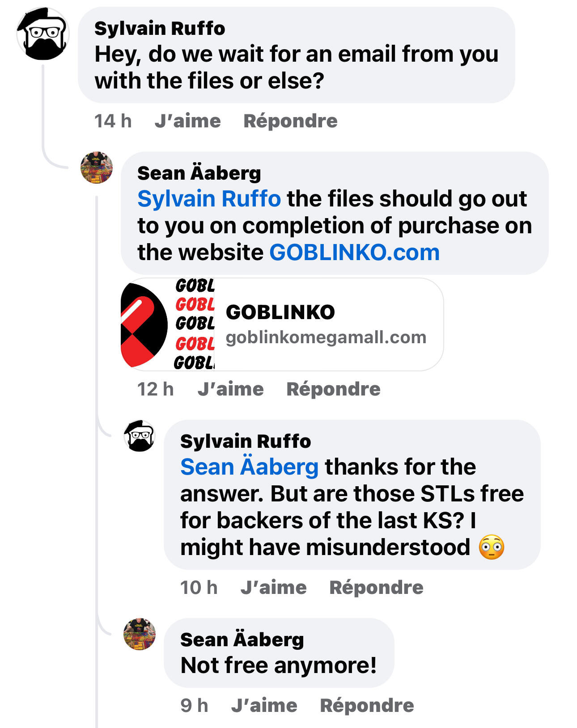
Task: Reply to the 'Not free anymore!' comment
Action: 367,706
